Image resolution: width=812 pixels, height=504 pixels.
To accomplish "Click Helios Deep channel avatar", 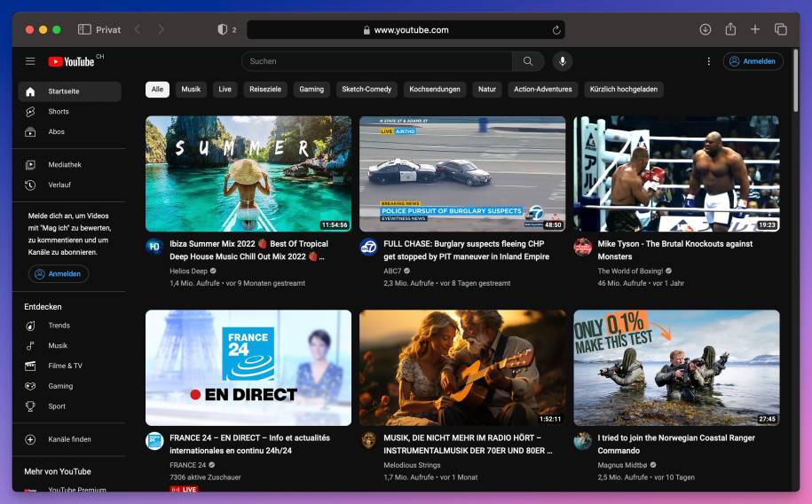I will point(154,247).
